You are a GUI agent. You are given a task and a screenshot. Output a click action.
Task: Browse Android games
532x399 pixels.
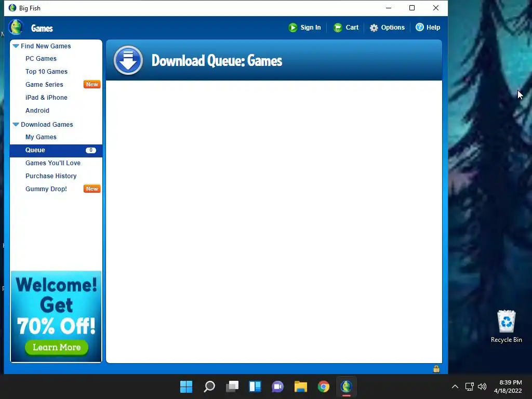[x=37, y=111]
